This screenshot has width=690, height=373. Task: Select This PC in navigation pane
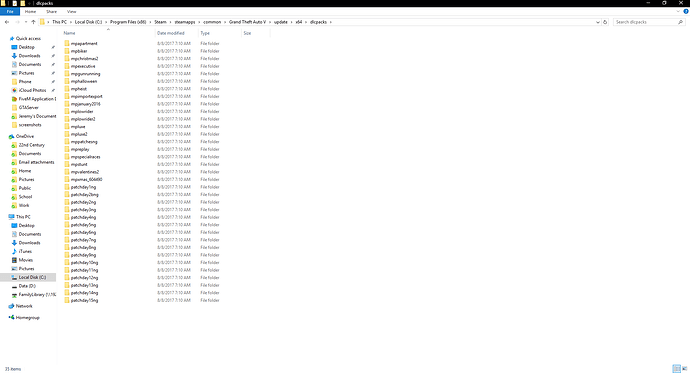23,217
